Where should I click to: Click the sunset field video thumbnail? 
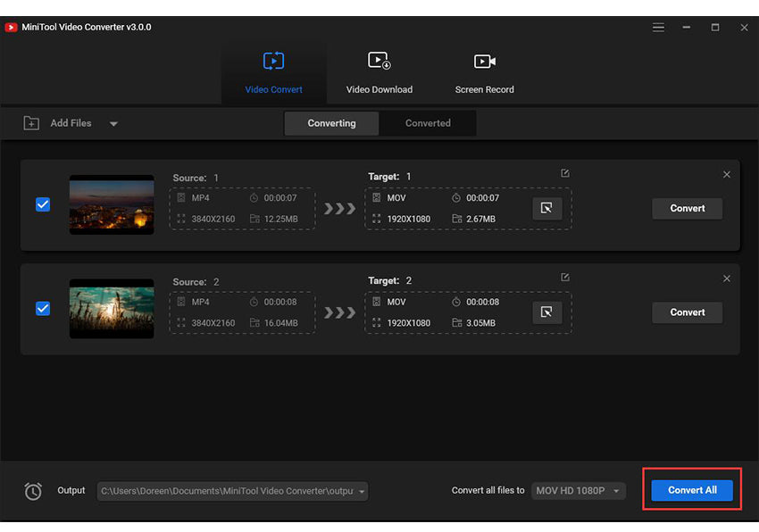[112, 309]
